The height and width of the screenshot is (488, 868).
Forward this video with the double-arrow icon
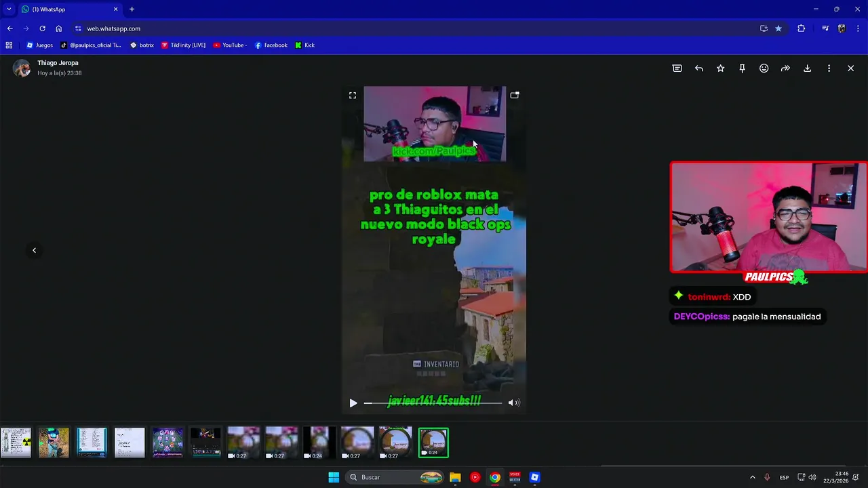pos(785,68)
